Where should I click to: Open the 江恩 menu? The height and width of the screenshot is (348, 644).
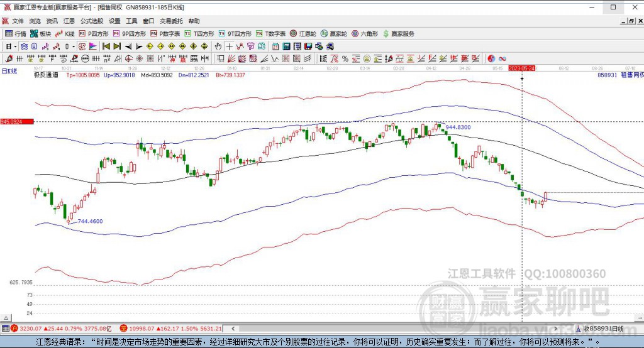[69, 21]
